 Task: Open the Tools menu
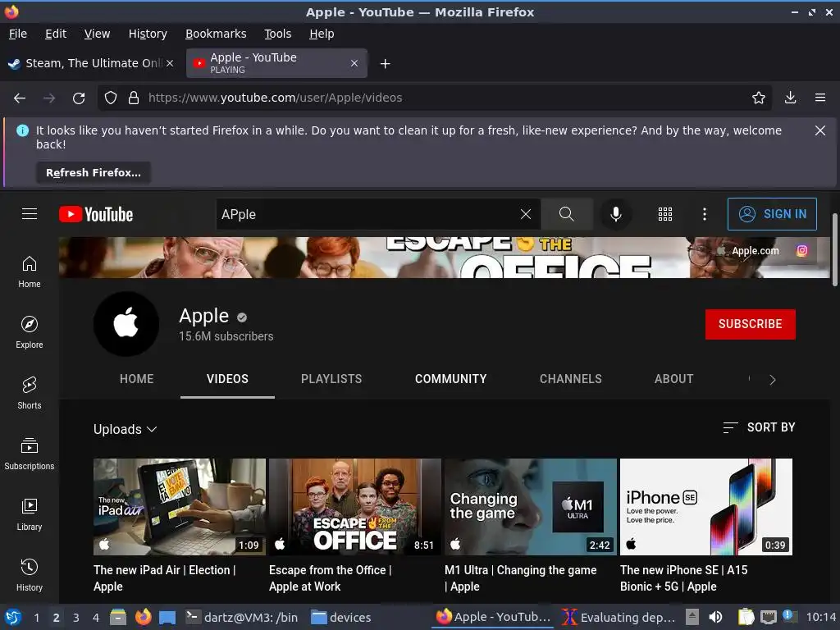point(277,34)
